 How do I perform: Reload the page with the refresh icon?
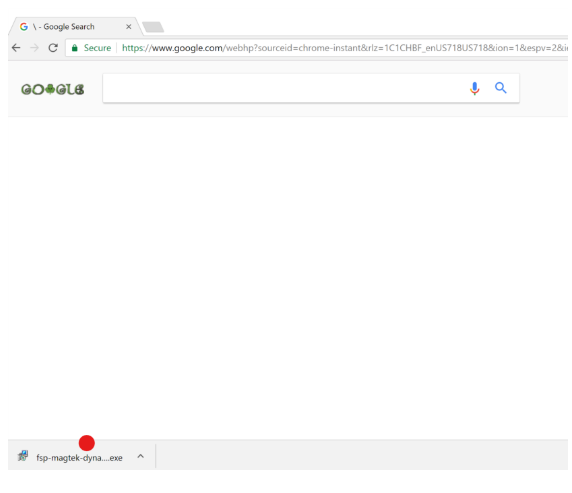coord(53,48)
